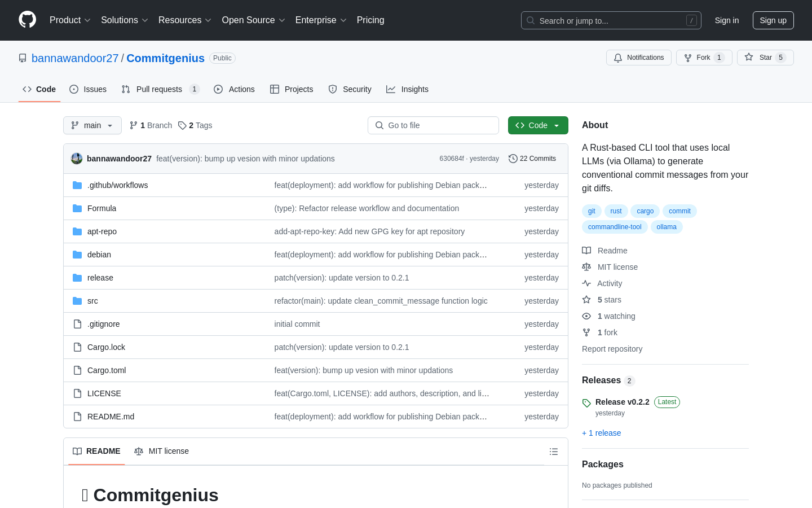Viewport: 812px width, 508px height.
Task: Click the commandline-tool topic tag
Action: [x=615, y=227]
